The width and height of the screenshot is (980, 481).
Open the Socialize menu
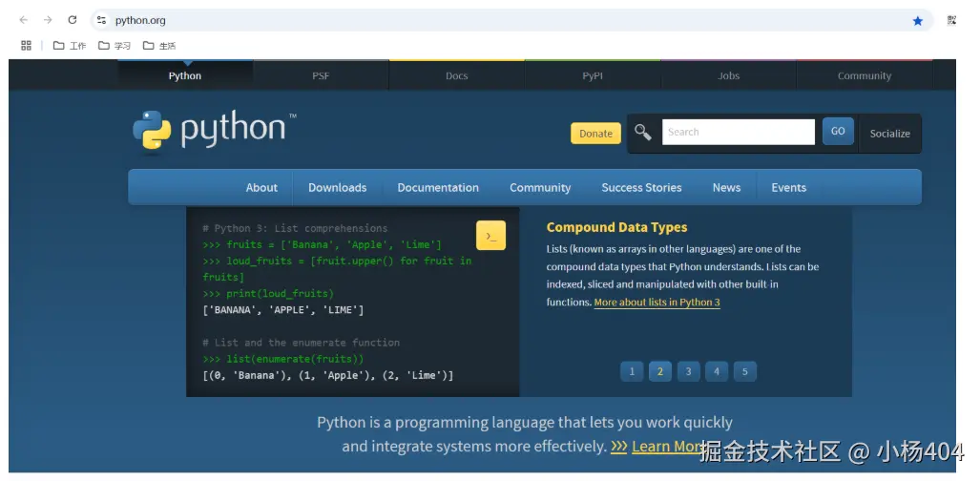pyautogui.click(x=890, y=134)
